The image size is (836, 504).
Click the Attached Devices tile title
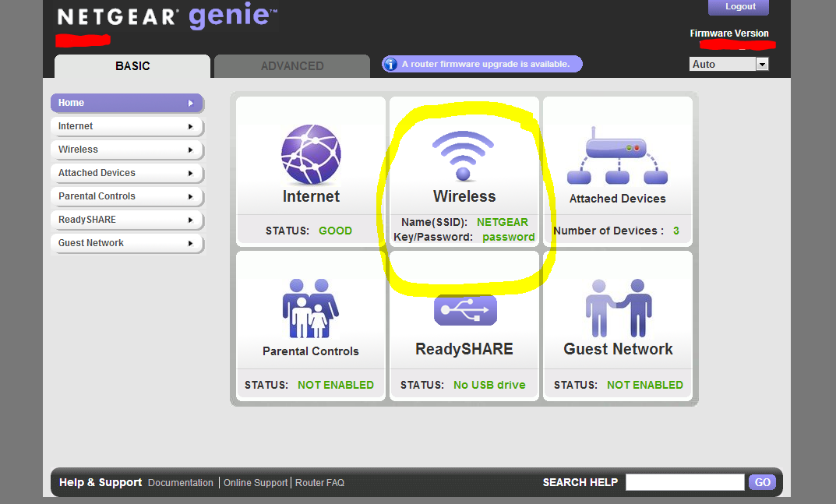point(617,199)
